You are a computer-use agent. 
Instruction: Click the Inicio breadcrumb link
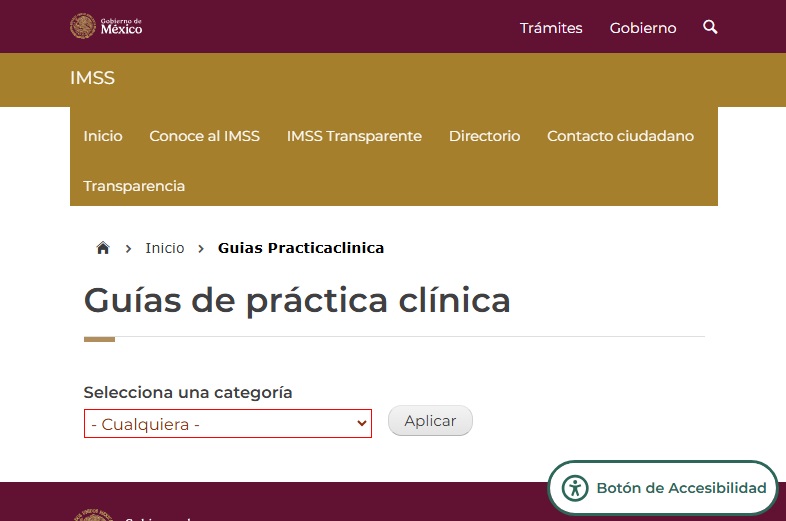point(165,248)
